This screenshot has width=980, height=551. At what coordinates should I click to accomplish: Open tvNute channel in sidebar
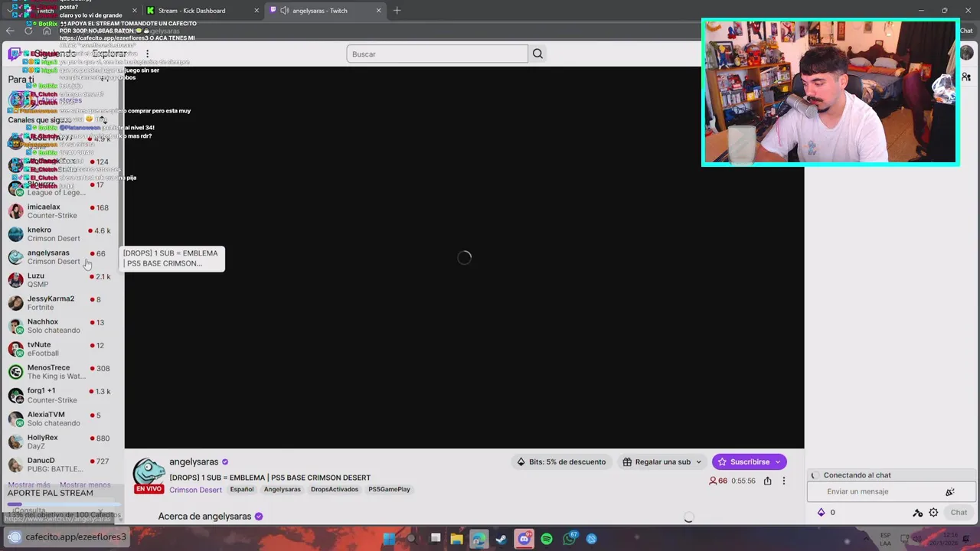pos(61,349)
